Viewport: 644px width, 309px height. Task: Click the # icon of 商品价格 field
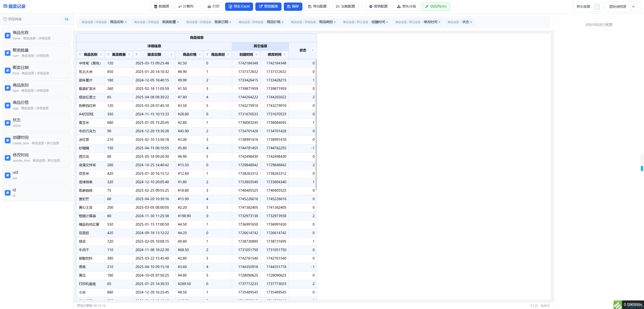tap(8, 105)
